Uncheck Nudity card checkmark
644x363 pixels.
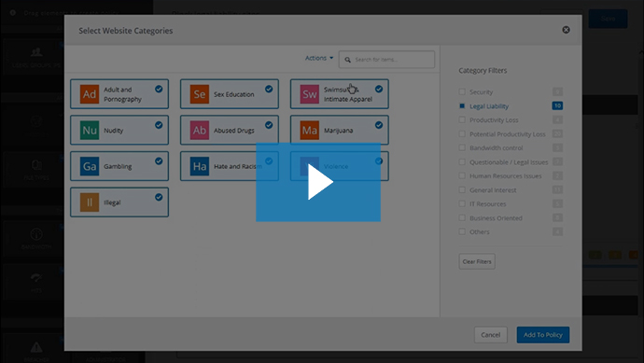pos(159,125)
